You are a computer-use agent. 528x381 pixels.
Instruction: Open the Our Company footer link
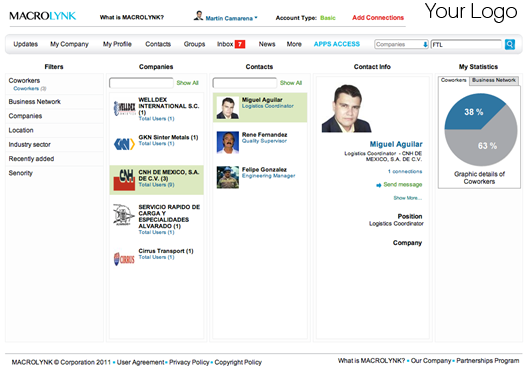pyautogui.click(x=431, y=361)
